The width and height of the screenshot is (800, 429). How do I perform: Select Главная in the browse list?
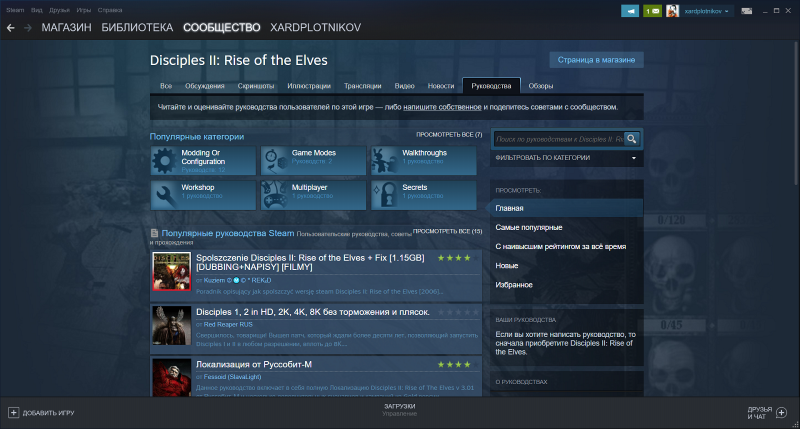566,208
